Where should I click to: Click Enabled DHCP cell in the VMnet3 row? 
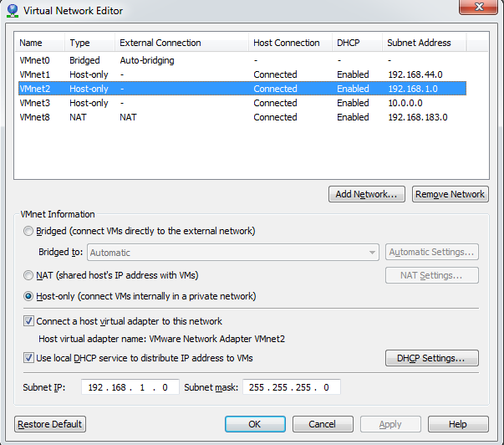pyautogui.click(x=353, y=103)
